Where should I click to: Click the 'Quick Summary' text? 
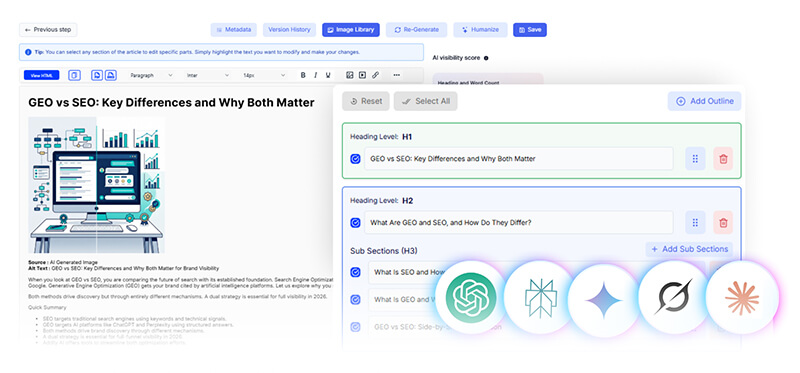[47, 307]
